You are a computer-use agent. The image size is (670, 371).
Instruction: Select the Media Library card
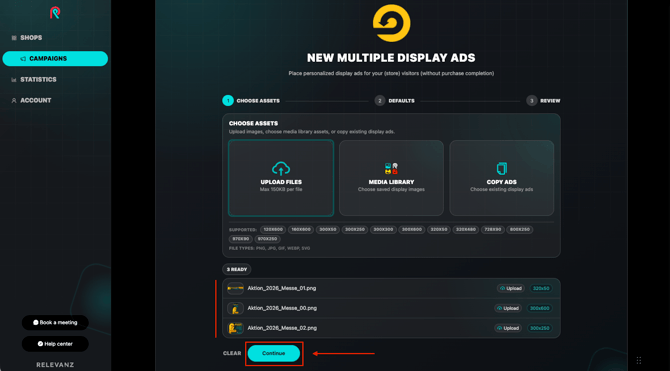click(391, 178)
